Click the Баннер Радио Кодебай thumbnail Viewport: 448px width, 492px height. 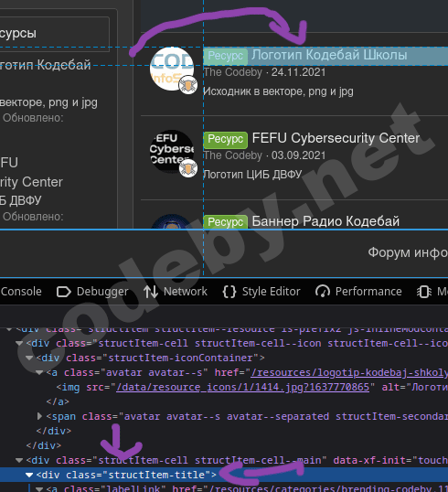pyautogui.click(x=171, y=221)
